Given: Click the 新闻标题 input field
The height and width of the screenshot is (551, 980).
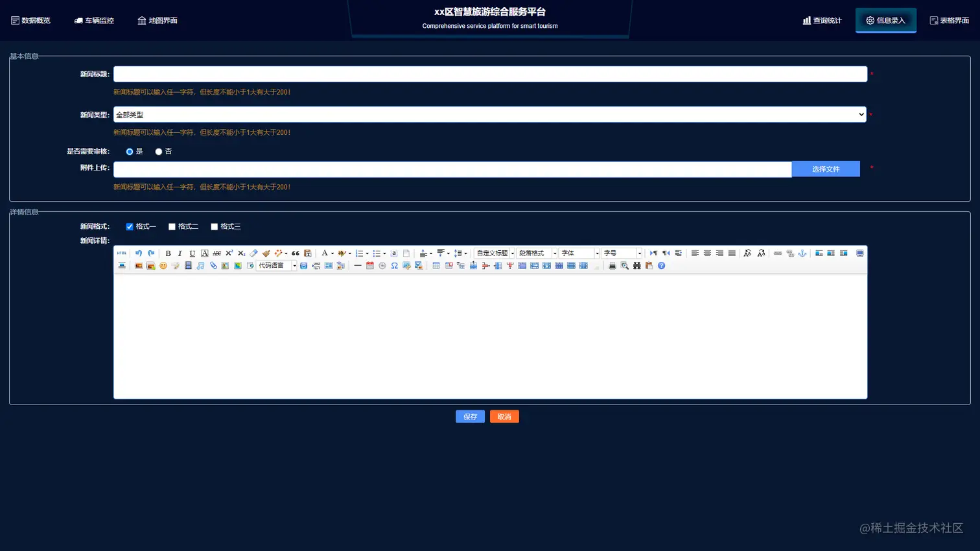Looking at the screenshot, I should pos(490,74).
